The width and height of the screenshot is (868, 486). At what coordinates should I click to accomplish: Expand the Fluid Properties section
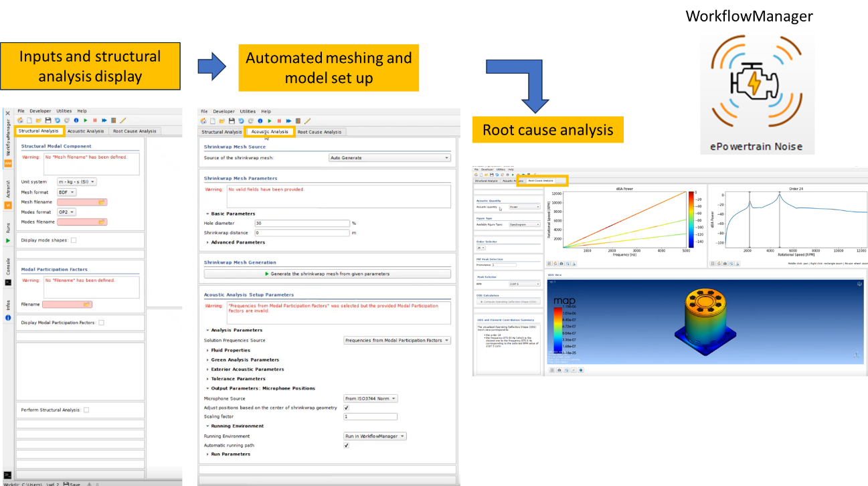point(230,350)
